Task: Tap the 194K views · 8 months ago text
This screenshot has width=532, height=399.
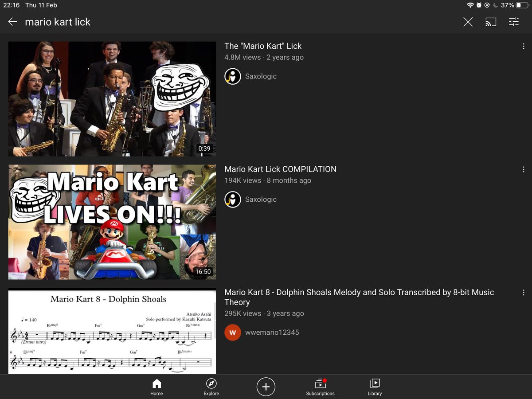Action: click(x=268, y=181)
